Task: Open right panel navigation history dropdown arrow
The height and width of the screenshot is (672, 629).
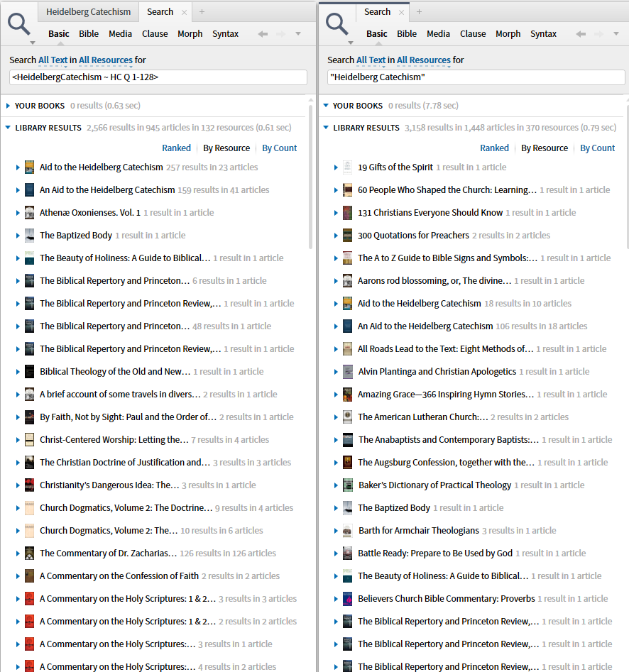Action: [616, 34]
